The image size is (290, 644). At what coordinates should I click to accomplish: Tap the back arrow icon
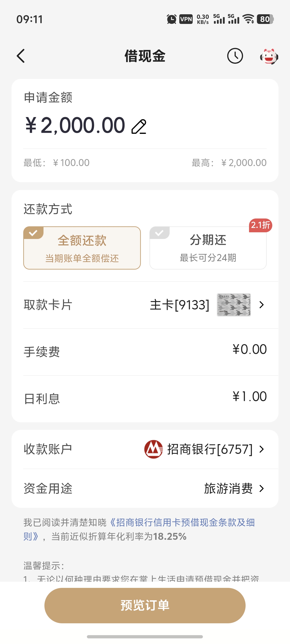[21, 56]
